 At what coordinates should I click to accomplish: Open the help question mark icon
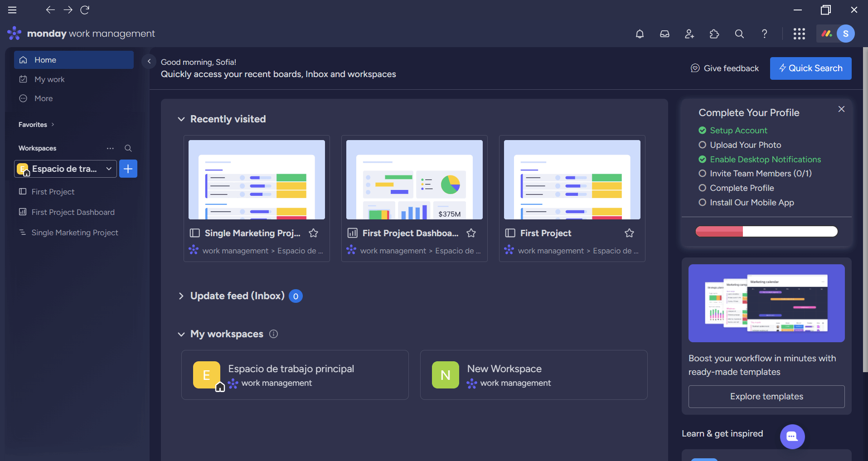[x=764, y=34]
